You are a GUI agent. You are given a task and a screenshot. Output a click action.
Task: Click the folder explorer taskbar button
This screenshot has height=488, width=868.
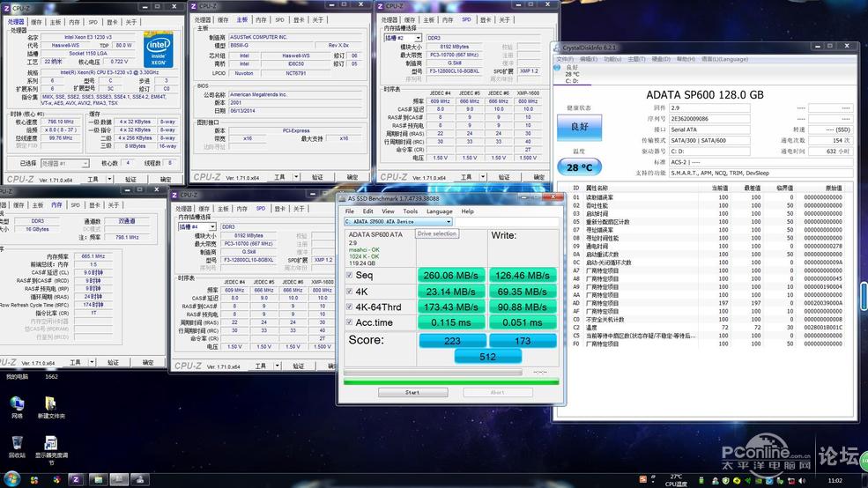[x=98, y=480]
